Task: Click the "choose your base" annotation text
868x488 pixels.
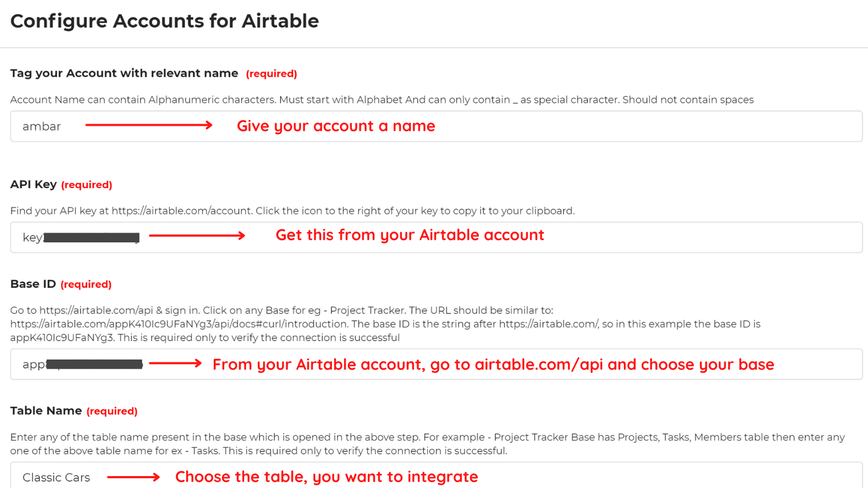Action: (705, 364)
